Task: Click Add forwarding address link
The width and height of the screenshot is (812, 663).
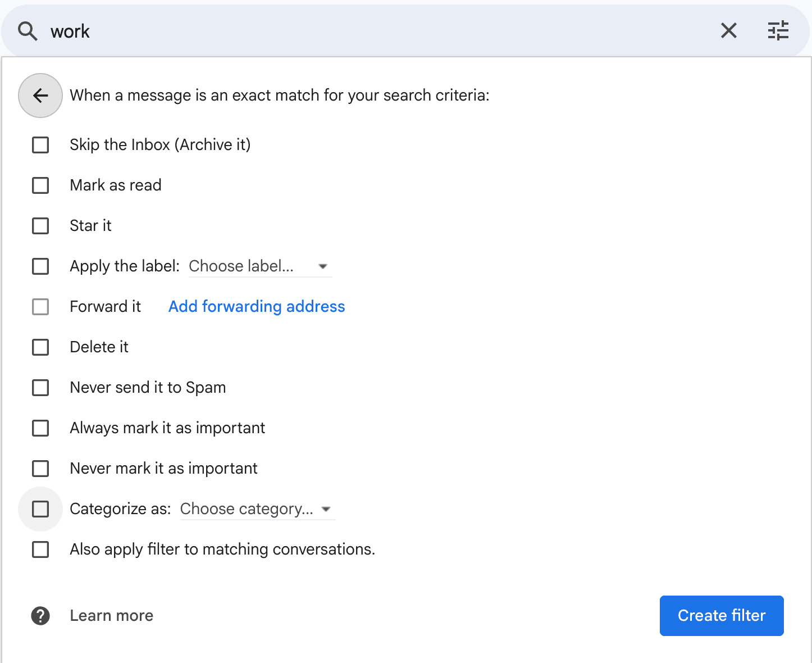Action: coord(256,307)
